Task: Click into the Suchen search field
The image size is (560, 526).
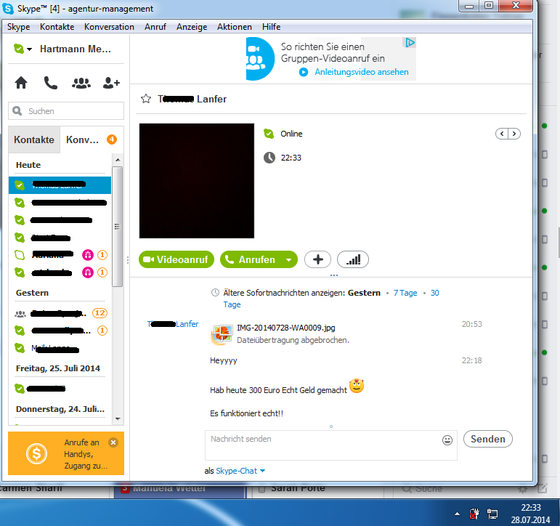Action: tap(66, 111)
